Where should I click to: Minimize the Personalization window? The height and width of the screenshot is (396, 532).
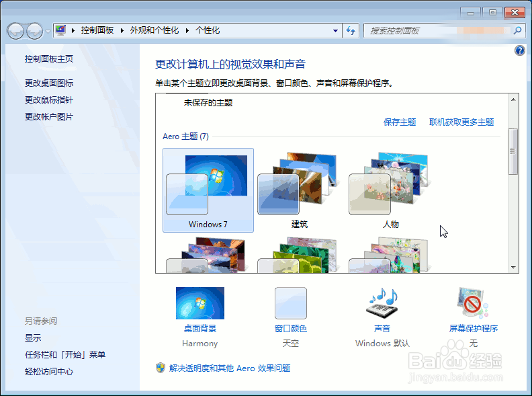[471, 13]
